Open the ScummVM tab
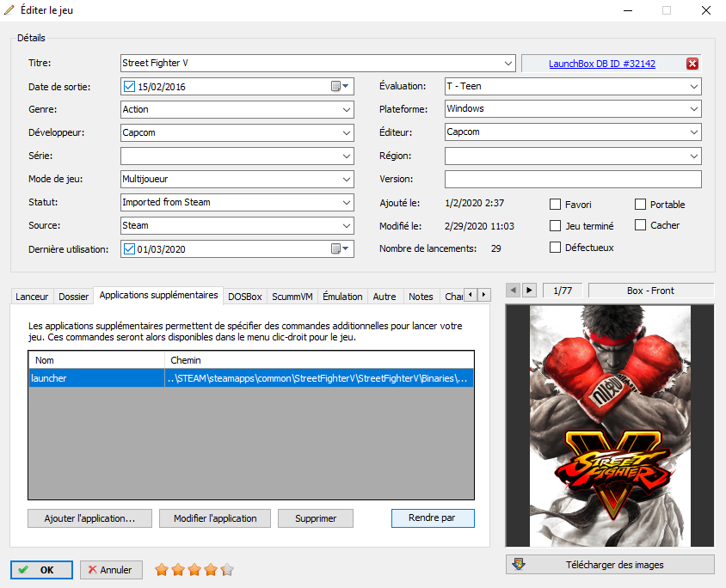This screenshot has height=588, width=726. click(292, 297)
